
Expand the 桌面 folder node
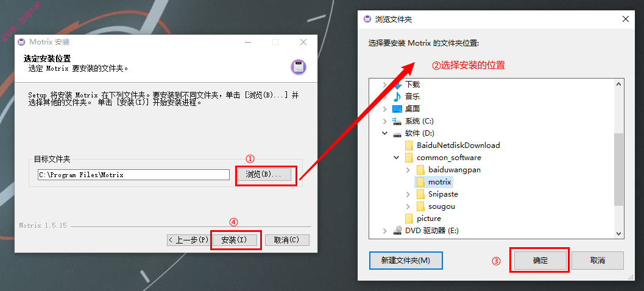(385, 109)
